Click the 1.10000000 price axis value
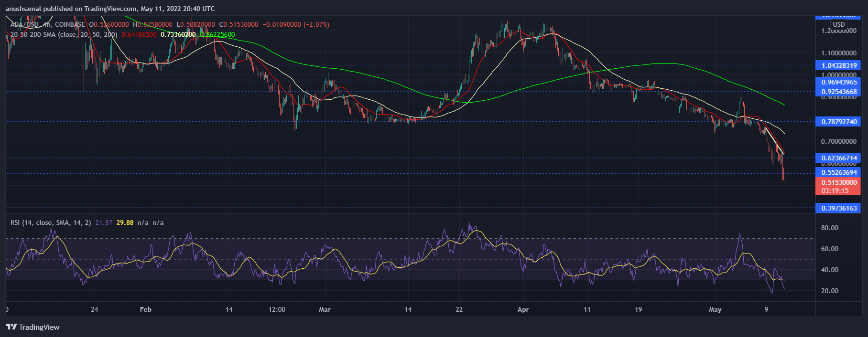868x337 pixels. pos(839,53)
